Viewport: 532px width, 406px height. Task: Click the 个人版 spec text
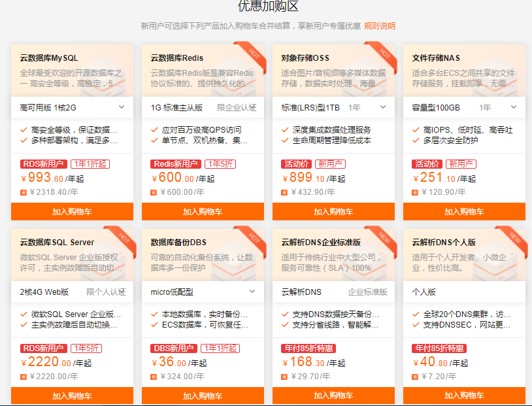pyautogui.click(x=424, y=292)
